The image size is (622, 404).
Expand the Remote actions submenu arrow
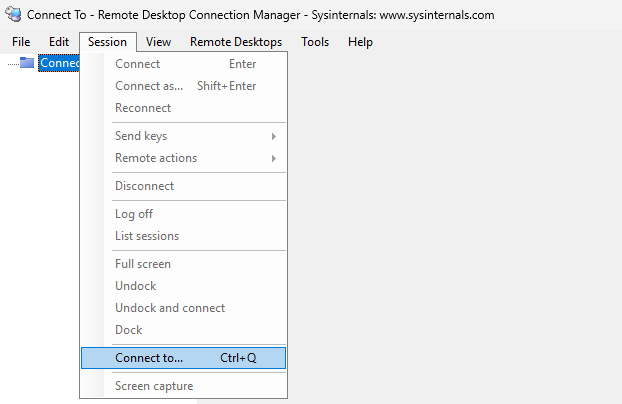[273, 158]
